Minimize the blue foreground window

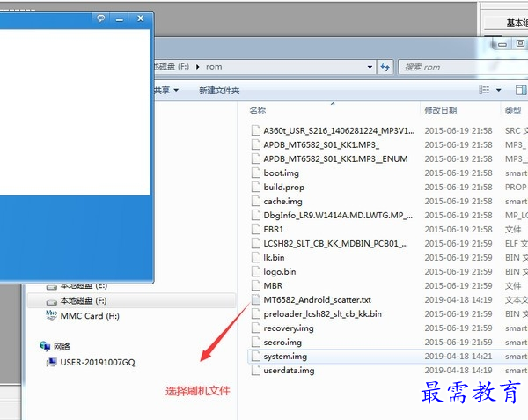pyautogui.click(x=120, y=18)
